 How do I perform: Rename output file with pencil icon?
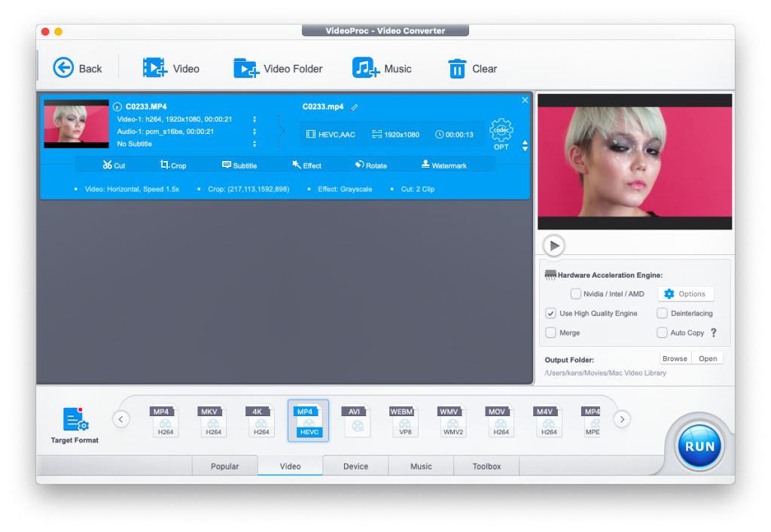354,107
